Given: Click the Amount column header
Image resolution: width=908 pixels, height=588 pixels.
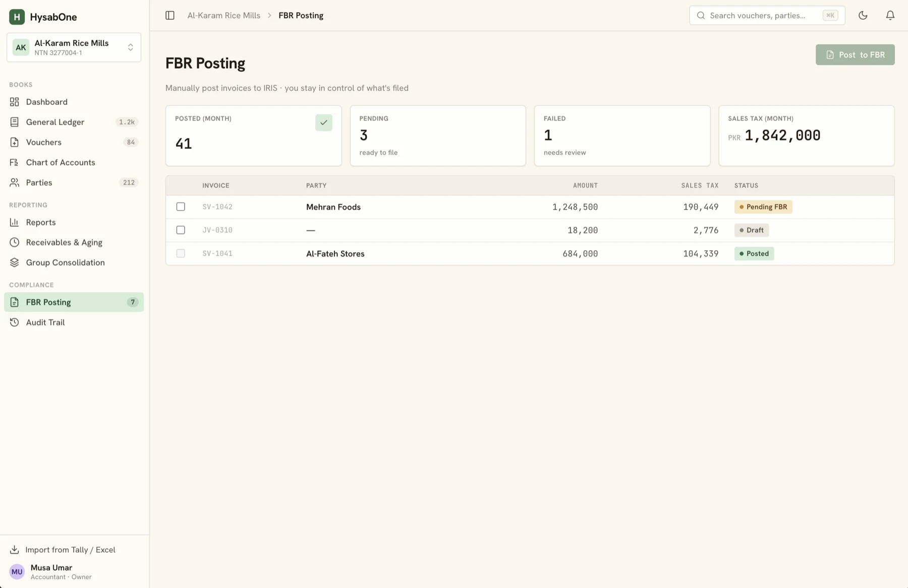Looking at the screenshot, I should pyautogui.click(x=585, y=186).
